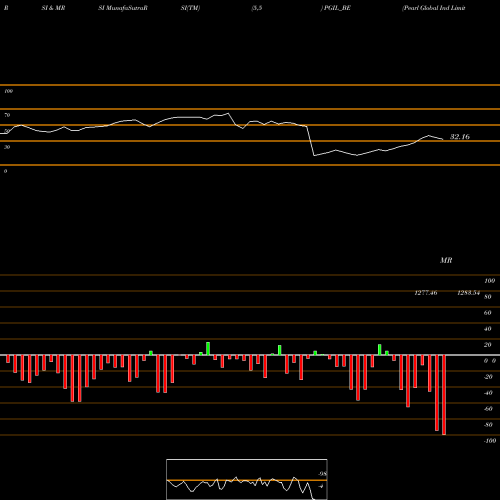Click the 60 axis label on MR chart
The image size is (500, 500).
pyautogui.click(x=487, y=313)
